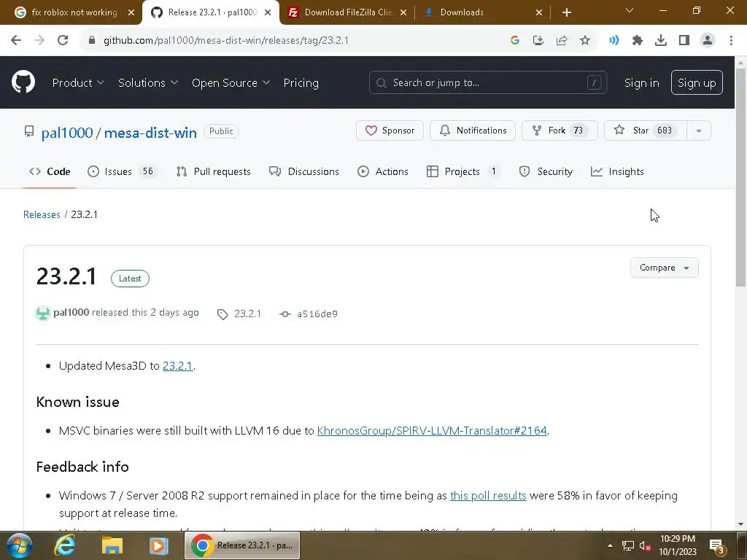Click the Sponsor button
This screenshot has height=560, width=747.
(x=390, y=131)
